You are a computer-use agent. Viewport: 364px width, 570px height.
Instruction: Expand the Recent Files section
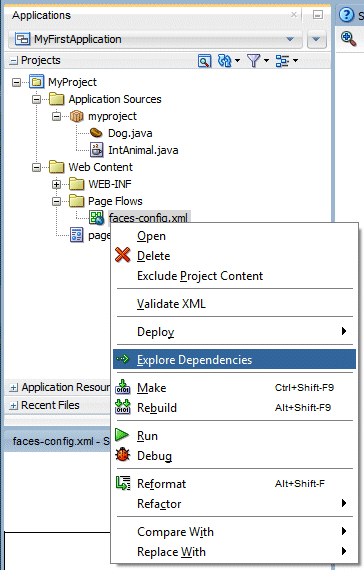[x=13, y=405]
